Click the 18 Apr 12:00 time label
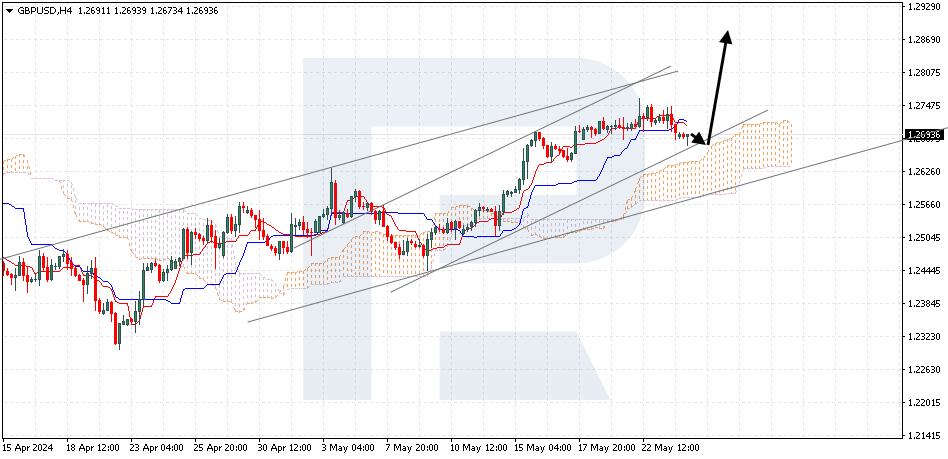 [92, 448]
